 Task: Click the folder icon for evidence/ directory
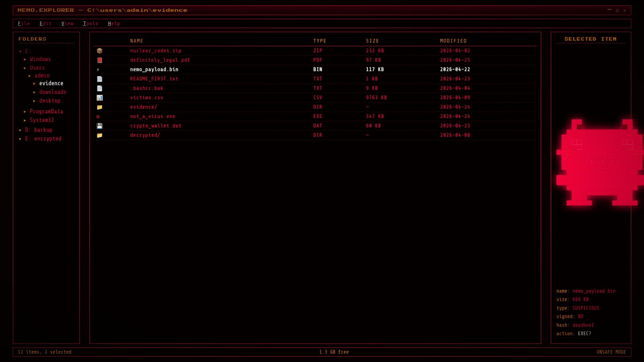(100, 107)
